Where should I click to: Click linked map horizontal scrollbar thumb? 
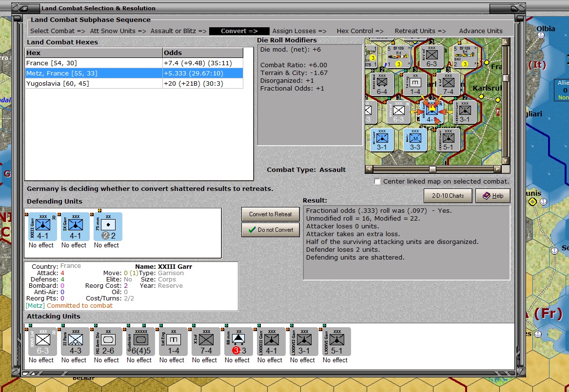pos(432,169)
